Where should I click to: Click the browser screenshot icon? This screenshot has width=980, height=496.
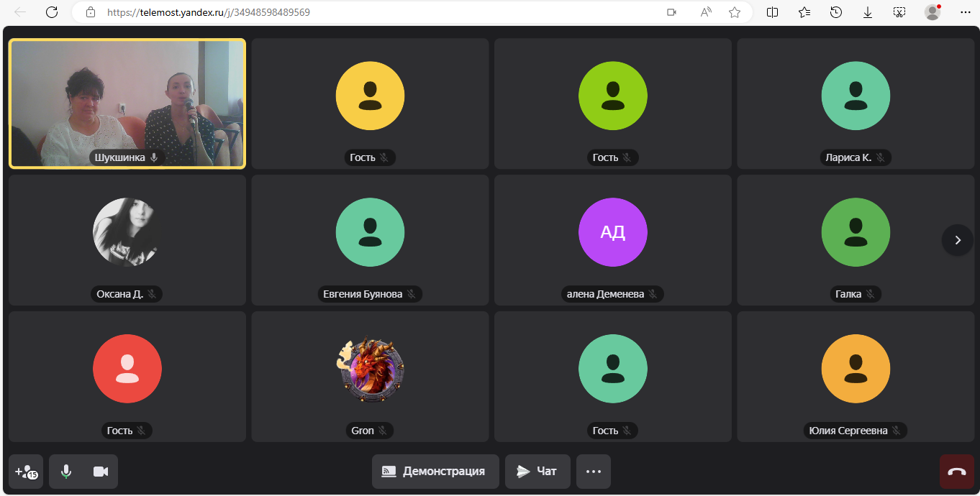click(x=899, y=12)
